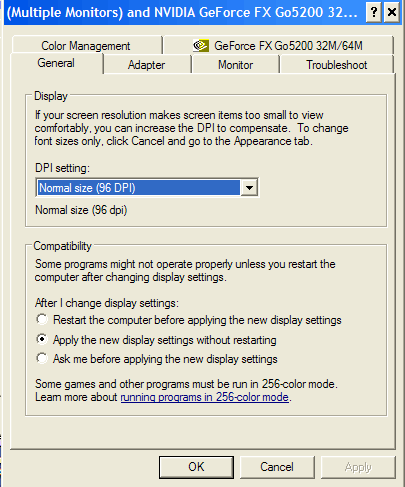Click the 'After I change display settings:' label
Image resolution: width=405 pixels, height=487 pixels.
coord(107,303)
